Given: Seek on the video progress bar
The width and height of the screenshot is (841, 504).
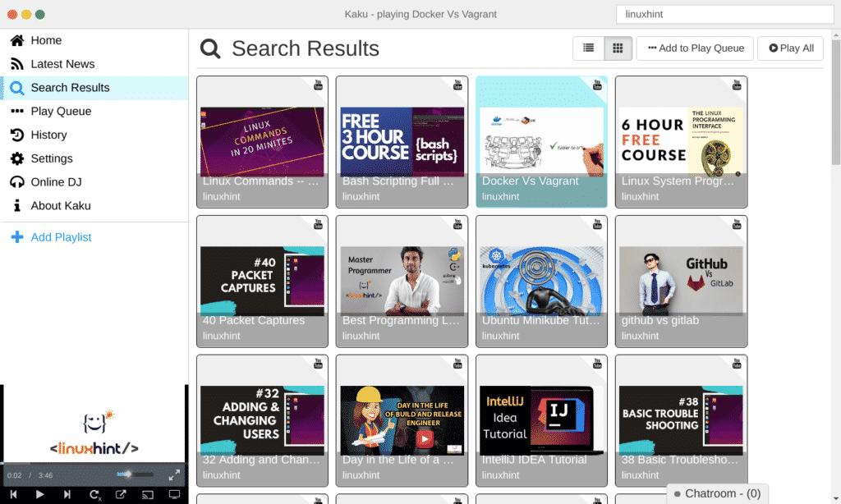Looking at the screenshot, I should 94,463.
